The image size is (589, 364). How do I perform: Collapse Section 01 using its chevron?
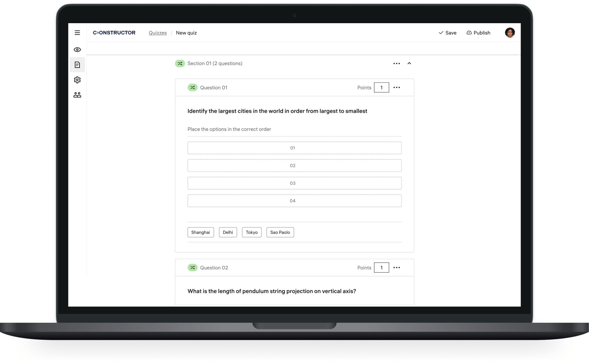[x=409, y=63]
